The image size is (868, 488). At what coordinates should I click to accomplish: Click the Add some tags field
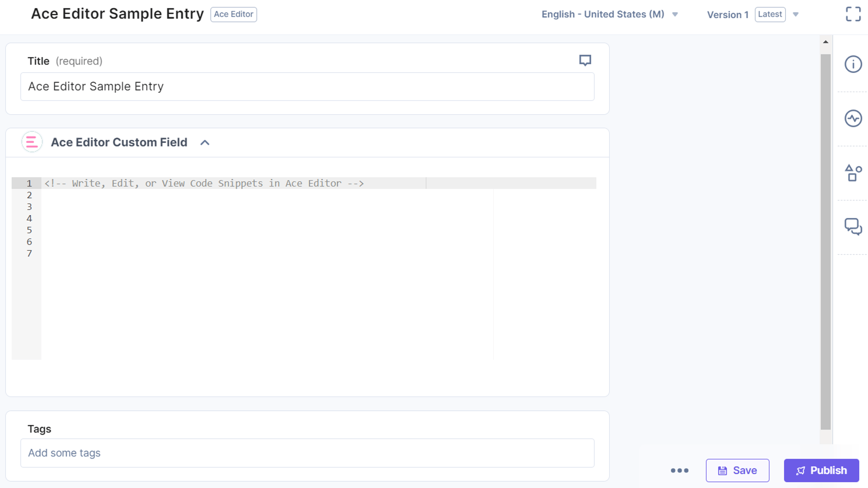tap(307, 453)
